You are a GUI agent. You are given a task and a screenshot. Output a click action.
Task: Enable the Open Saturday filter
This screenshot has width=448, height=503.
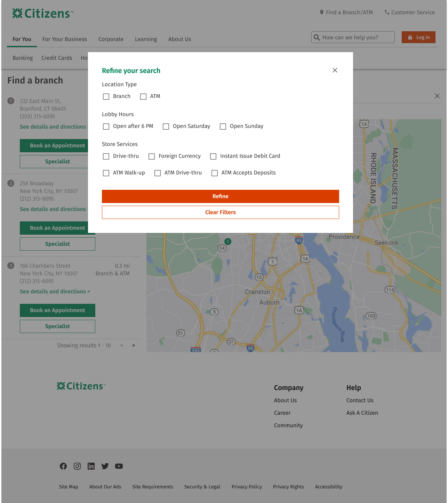coord(166,127)
